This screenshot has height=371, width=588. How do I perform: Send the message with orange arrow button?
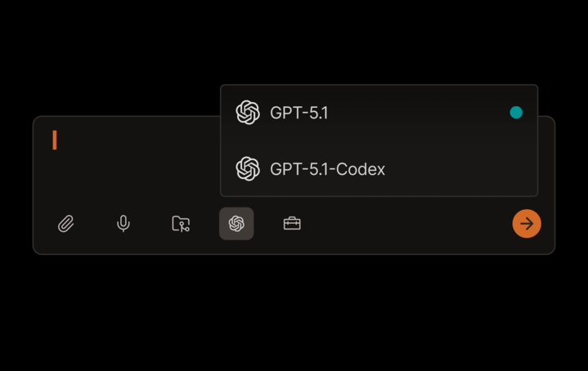coord(527,224)
